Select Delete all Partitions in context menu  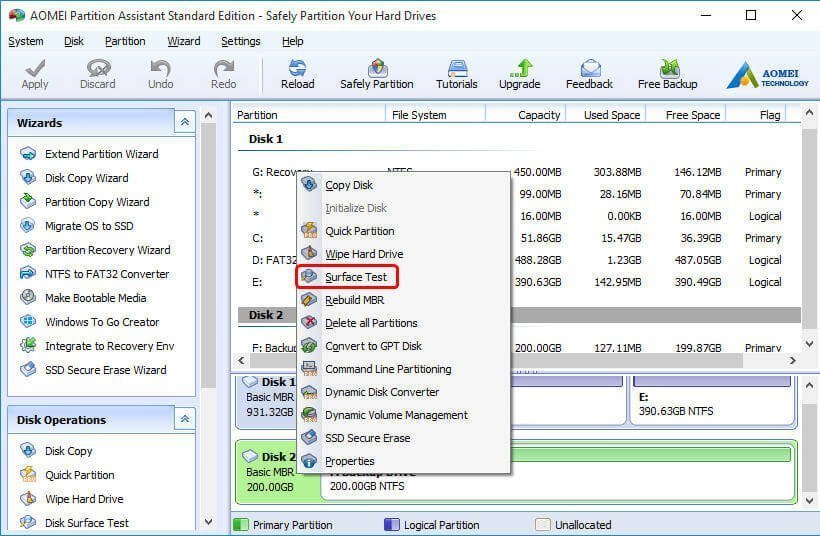[x=403, y=323]
